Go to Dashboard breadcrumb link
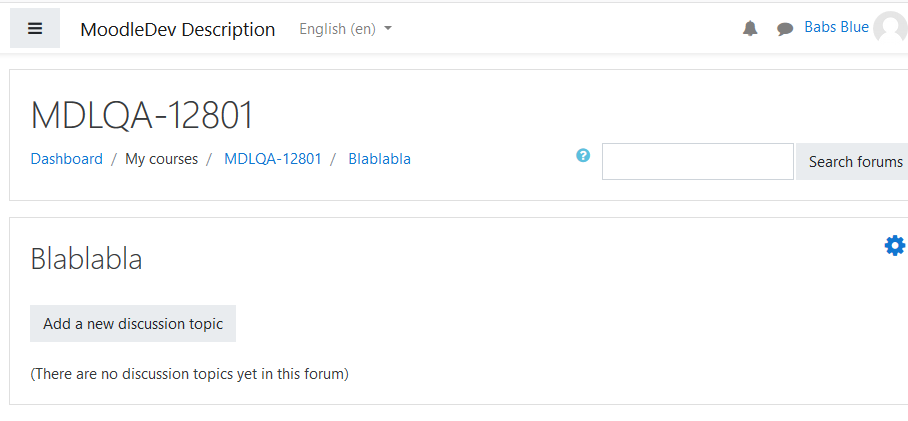The width and height of the screenshot is (908, 421). [67, 159]
